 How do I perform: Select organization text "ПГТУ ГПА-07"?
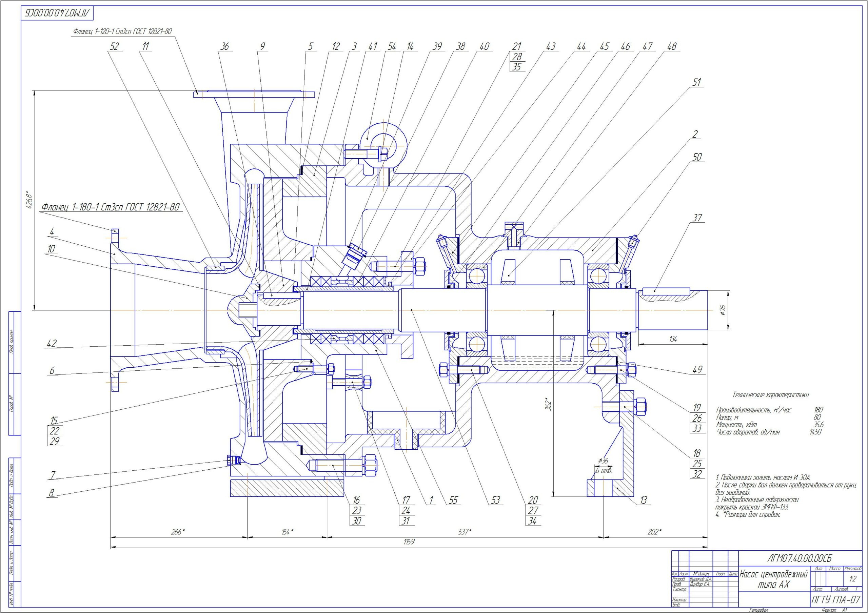click(x=836, y=600)
